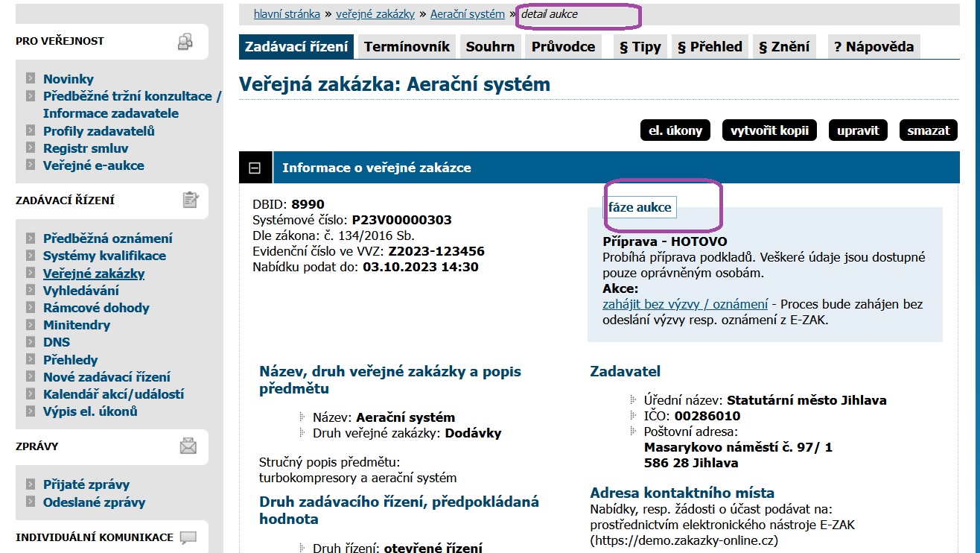Click the PRO VEŘEJNOST section icon
This screenshot has height=553, width=980.
(x=185, y=42)
